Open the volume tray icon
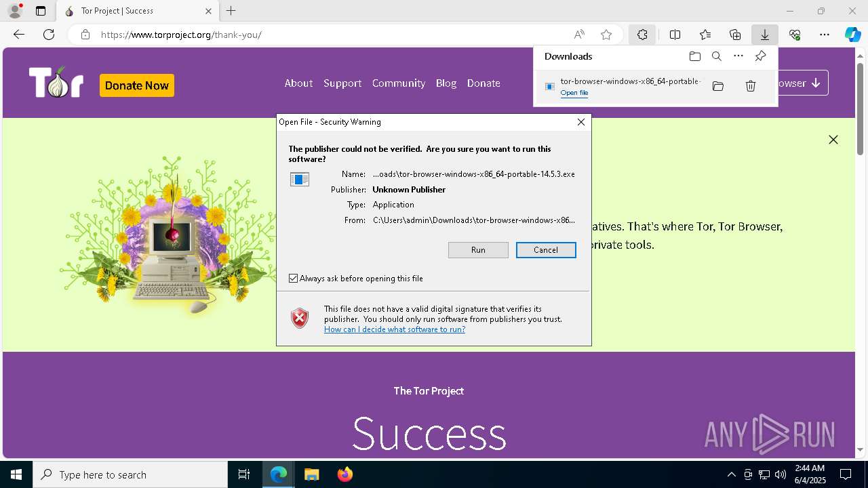This screenshot has height=488, width=868. [x=781, y=474]
